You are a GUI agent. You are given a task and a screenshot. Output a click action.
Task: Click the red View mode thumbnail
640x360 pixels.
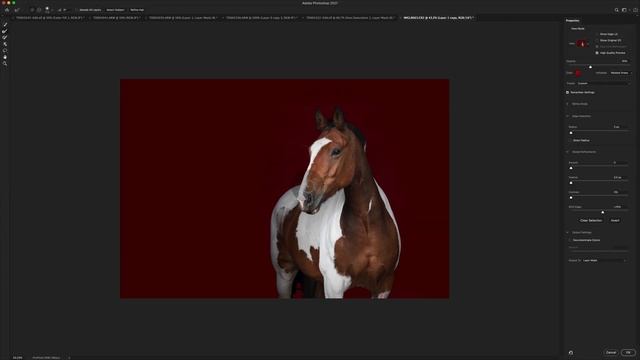click(x=582, y=43)
